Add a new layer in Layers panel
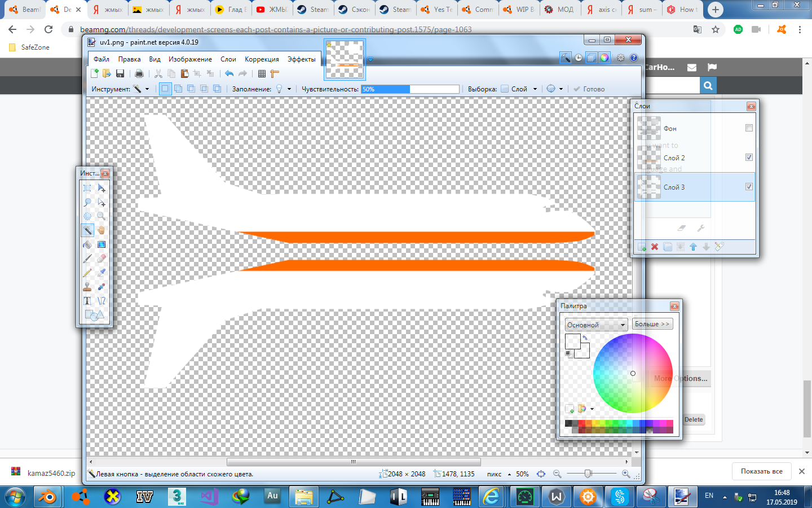This screenshot has width=812, height=508. tap(642, 247)
